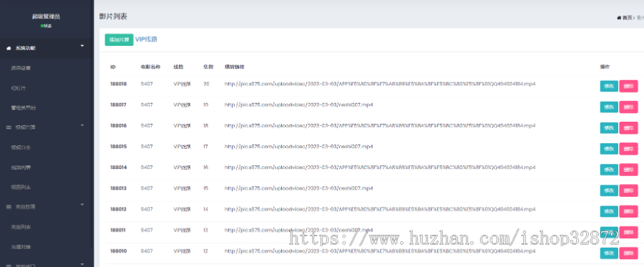644x267 pixels.
Task: Select ID cell 188015
Action: [118, 147]
